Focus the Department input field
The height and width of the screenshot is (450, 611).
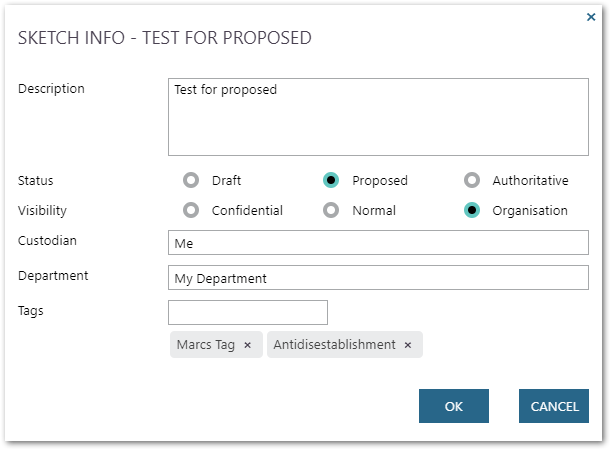(x=378, y=277)
